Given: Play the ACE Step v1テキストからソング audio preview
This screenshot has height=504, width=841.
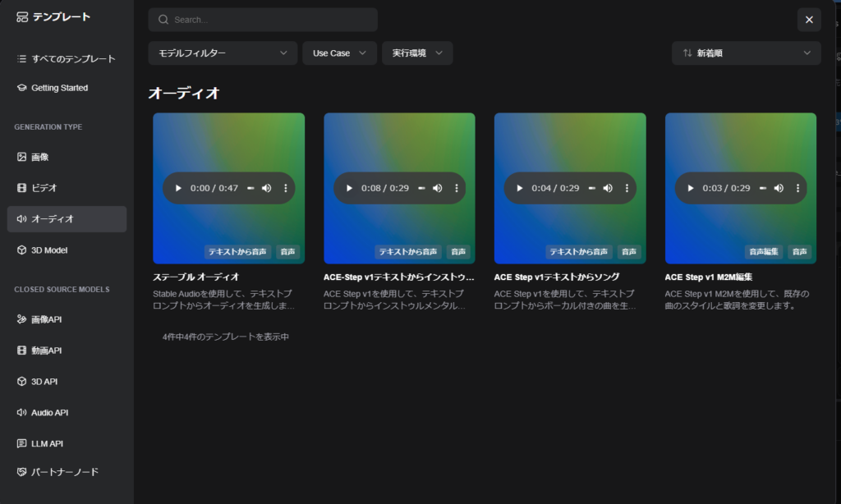Looking at the screenshot, I should (519, 188).
